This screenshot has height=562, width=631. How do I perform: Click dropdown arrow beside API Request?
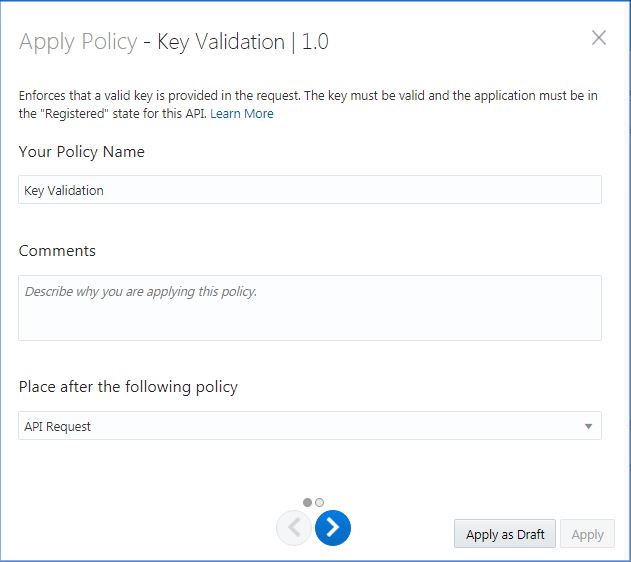(588, 426)
